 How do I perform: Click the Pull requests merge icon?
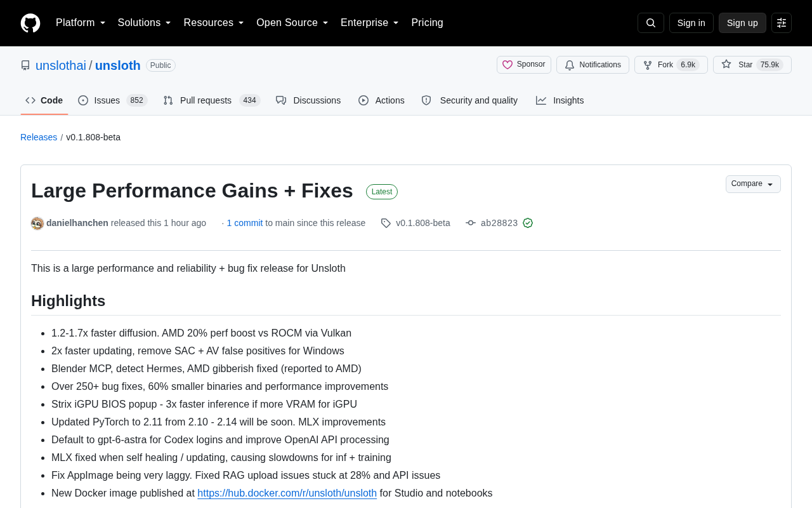click(168, 100)
